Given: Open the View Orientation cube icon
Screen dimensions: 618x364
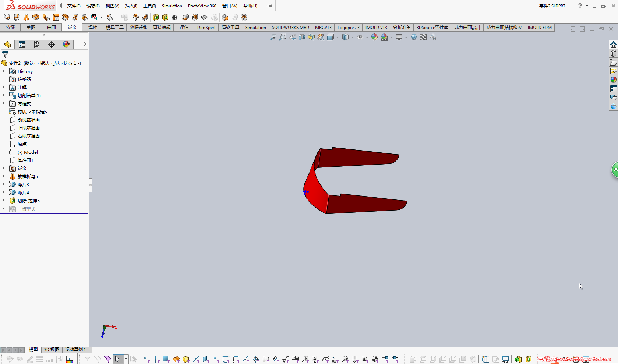Looking at the screenshot, I should click(331, 37).
